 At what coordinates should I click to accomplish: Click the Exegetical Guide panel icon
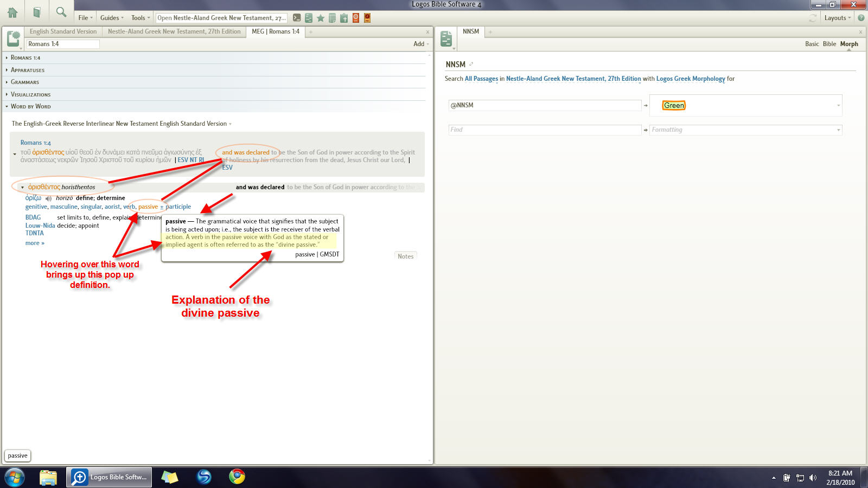(13, 38)
